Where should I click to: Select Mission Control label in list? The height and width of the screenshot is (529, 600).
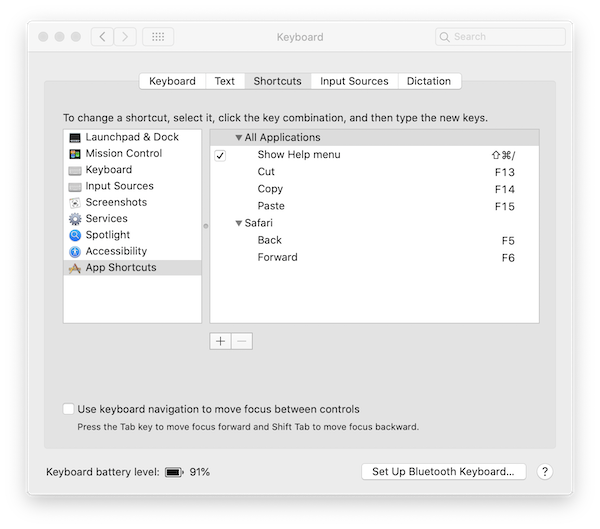[124, 153]
